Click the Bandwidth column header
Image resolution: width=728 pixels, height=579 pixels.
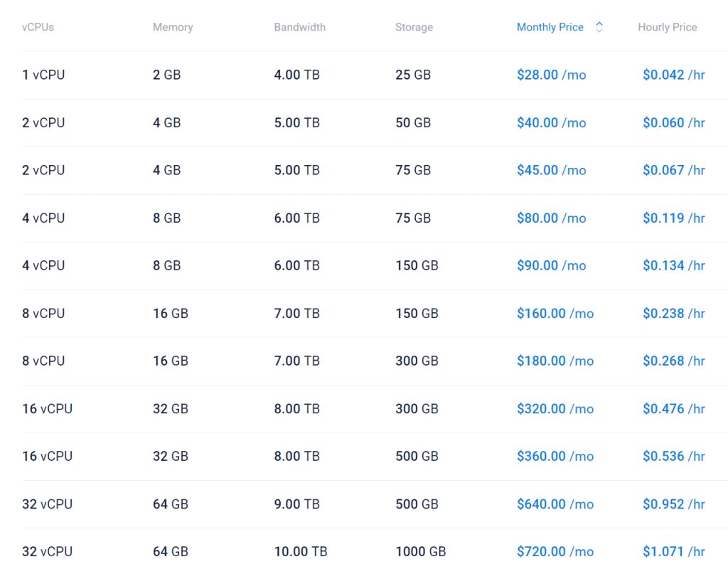299,27
